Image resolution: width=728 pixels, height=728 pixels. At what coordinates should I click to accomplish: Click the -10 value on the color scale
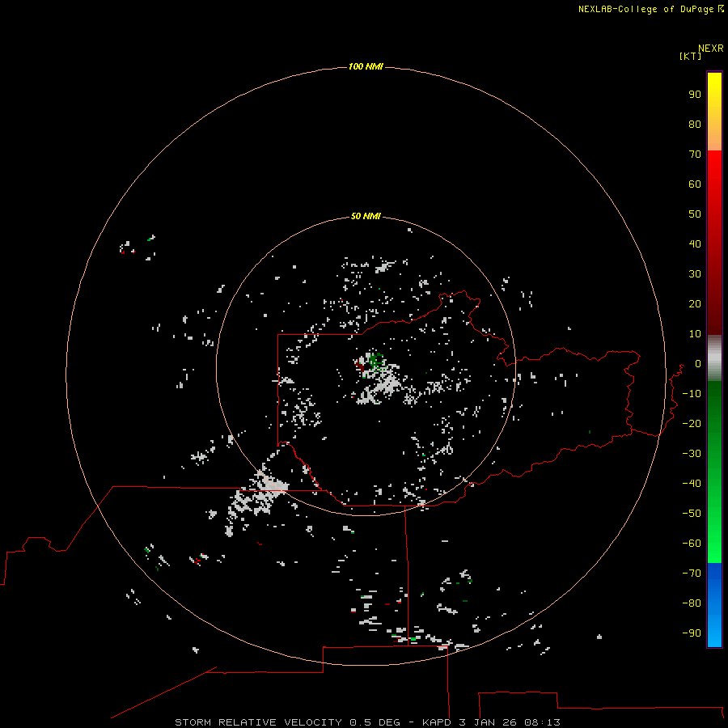tap(692, 394)
